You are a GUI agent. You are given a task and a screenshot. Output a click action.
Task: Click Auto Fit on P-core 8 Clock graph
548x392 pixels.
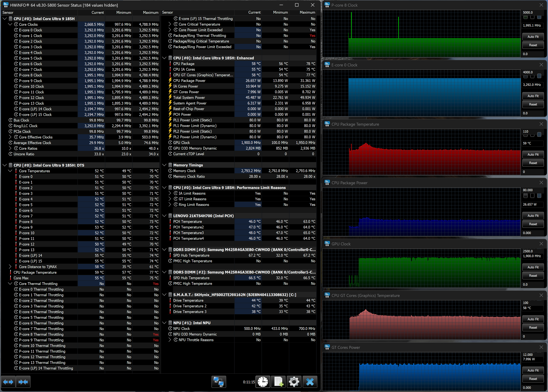[533, 37]
